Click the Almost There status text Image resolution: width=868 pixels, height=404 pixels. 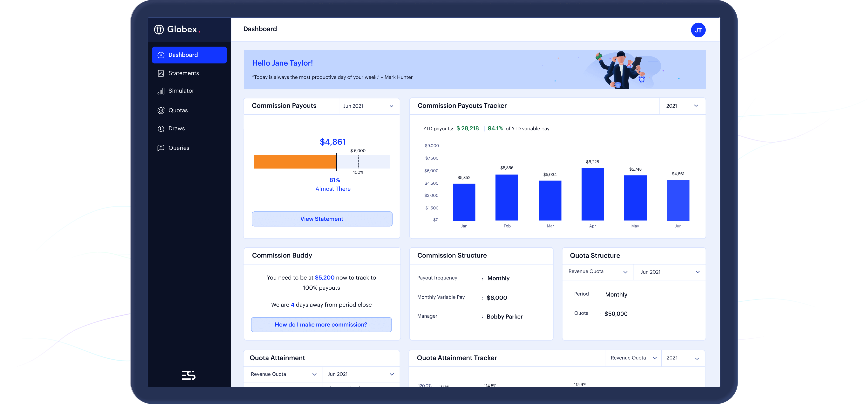(x=333, y=189)
